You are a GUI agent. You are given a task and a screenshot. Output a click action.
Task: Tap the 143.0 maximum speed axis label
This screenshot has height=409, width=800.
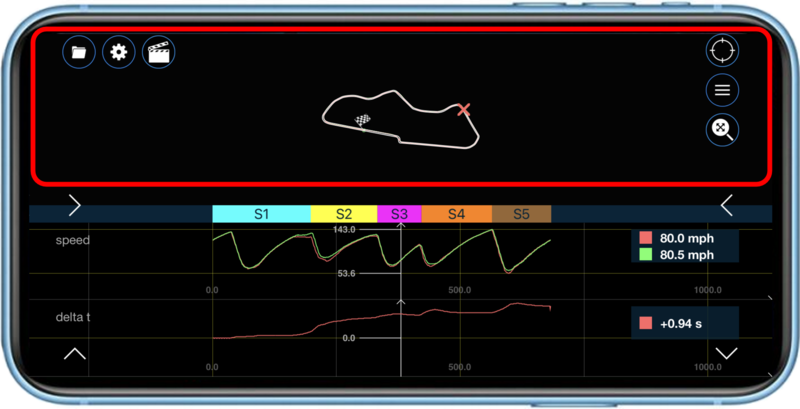point(344,229)
